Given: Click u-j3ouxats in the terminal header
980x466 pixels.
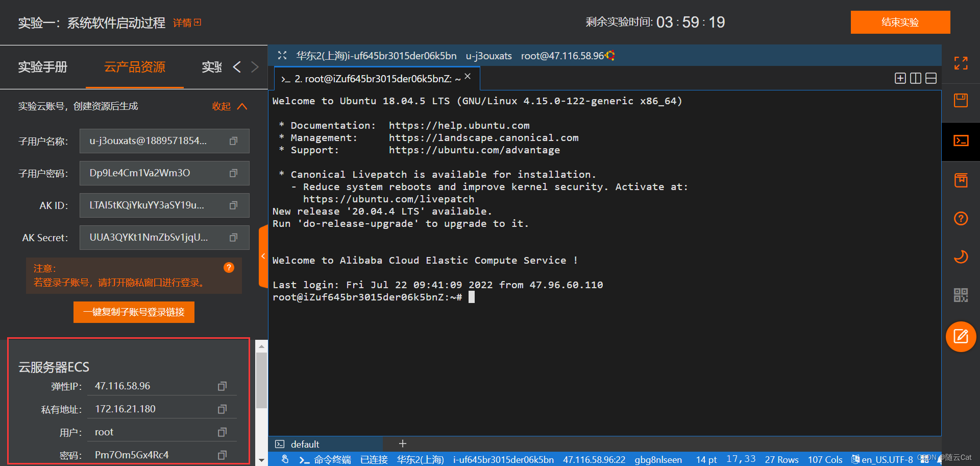Looking at the screenshot, I should [x=488, y=56].
